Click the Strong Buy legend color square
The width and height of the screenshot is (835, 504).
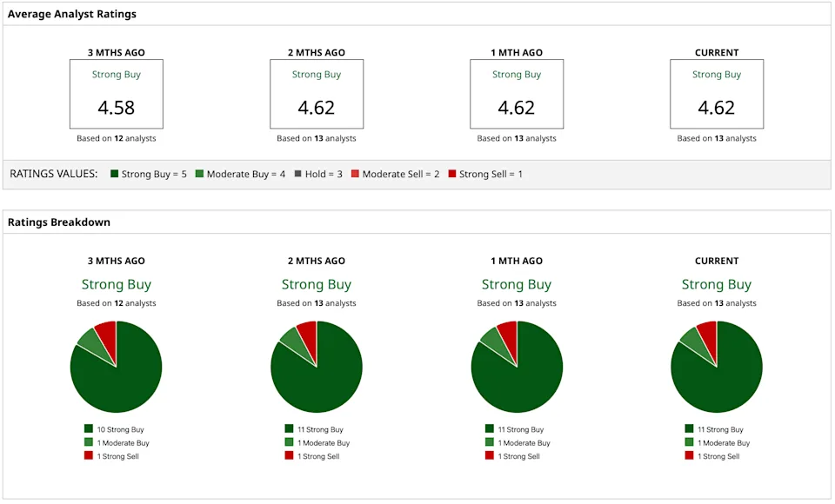[x=114, y=174]
